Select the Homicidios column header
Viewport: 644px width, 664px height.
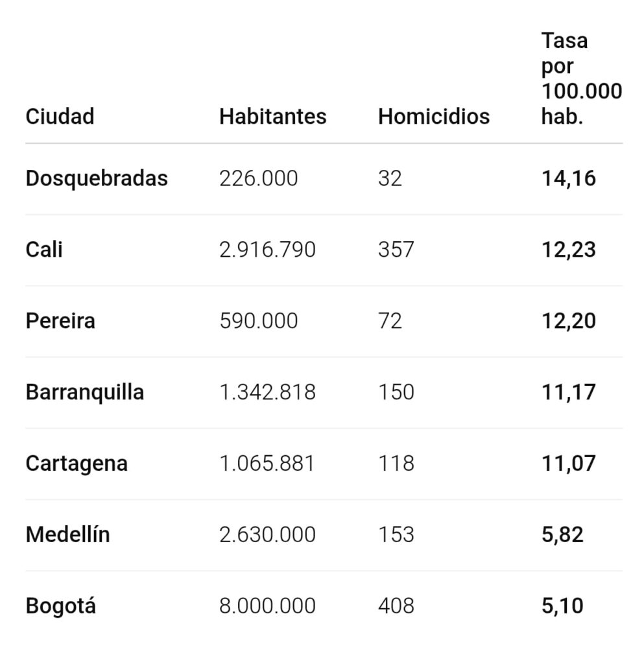433,117
